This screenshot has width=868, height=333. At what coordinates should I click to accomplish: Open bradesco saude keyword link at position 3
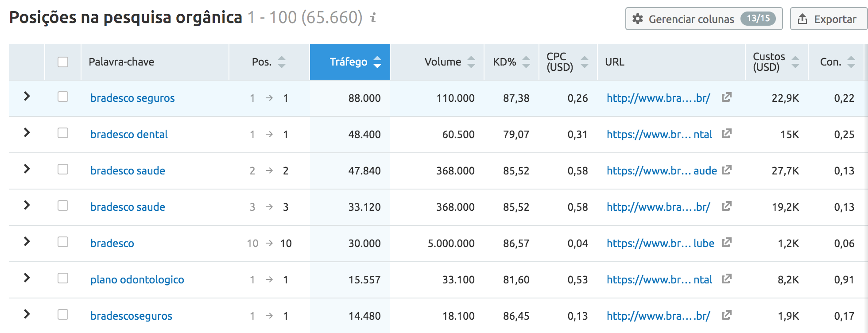(128, 207)
